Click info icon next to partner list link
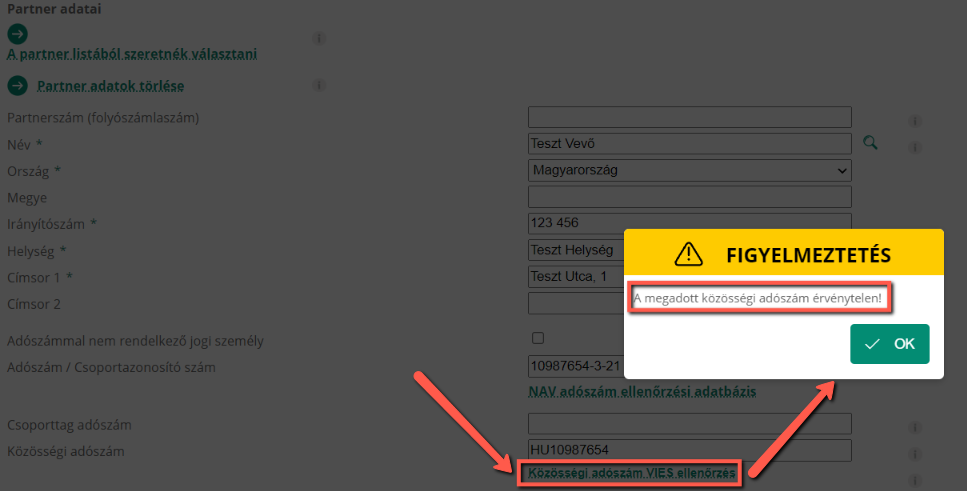Screen dimensions: 967x491 click(x=319, y=38)
